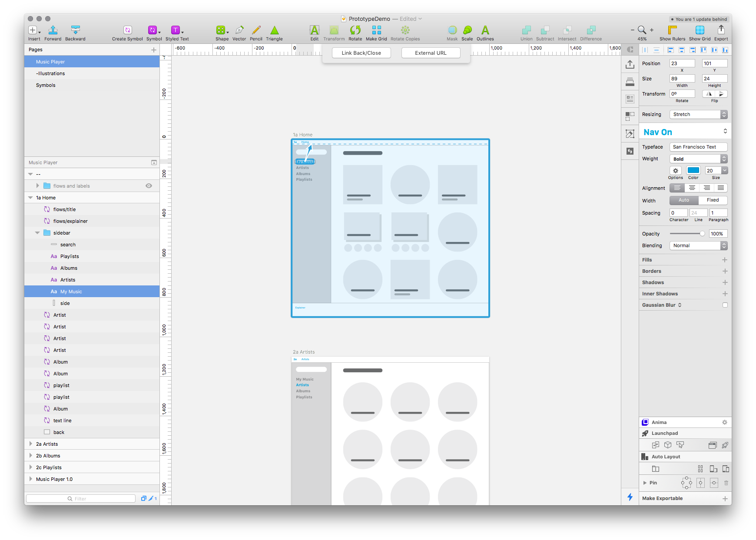Open the Rotate tool

pyautogui.click(x=355, y=30)
